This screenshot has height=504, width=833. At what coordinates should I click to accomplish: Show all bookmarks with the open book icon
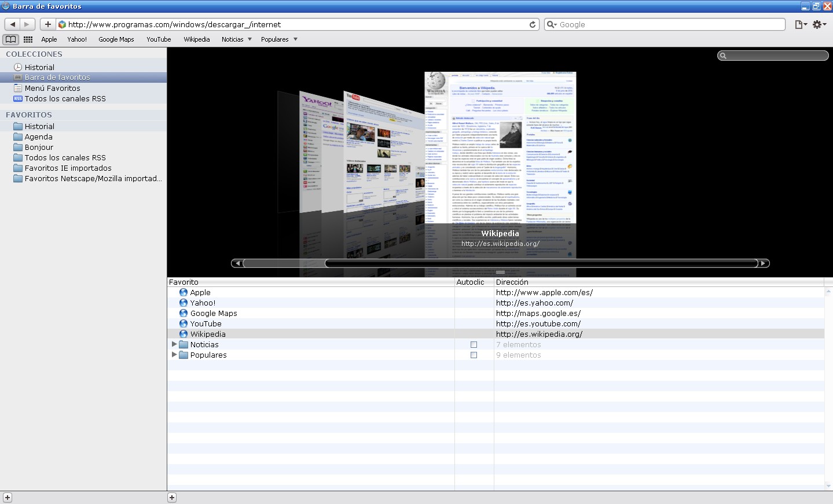click(10, 39)
